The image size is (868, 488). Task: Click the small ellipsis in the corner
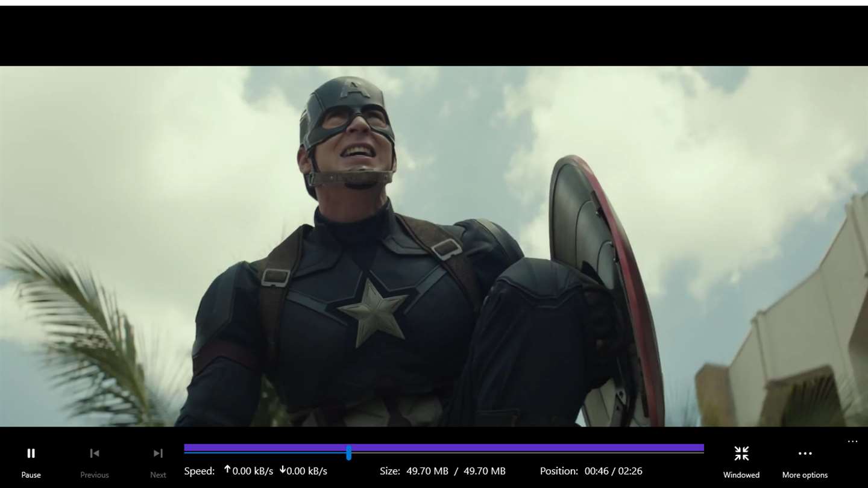[852, 442]
